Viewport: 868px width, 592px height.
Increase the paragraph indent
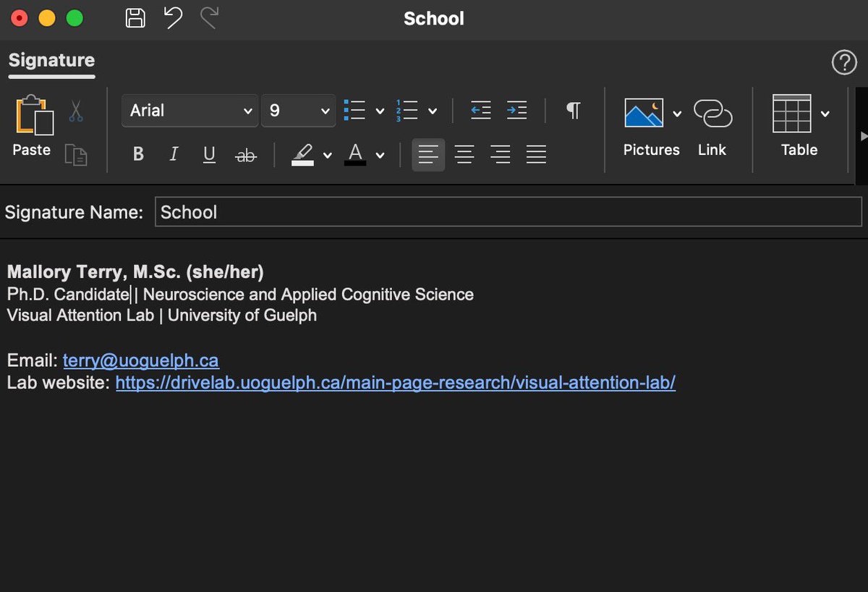pyautogui.click(x=516, y=111)
